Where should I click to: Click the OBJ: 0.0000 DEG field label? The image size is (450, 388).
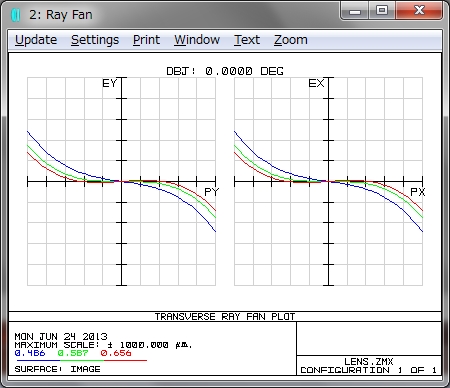(225, 71)
